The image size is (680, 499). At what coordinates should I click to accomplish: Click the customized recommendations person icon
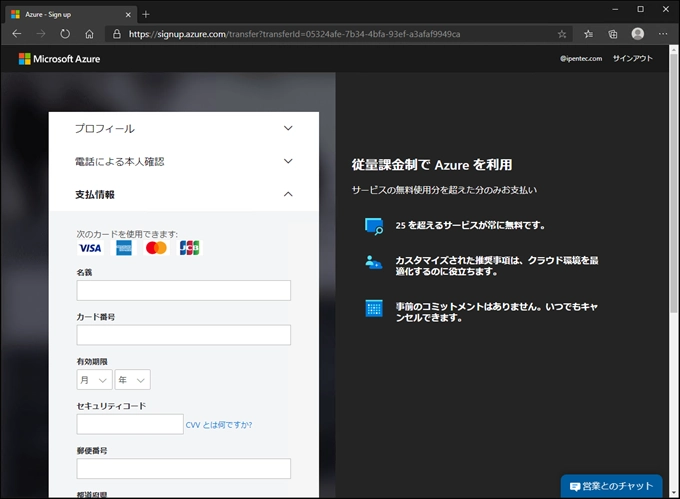[373, 262]
